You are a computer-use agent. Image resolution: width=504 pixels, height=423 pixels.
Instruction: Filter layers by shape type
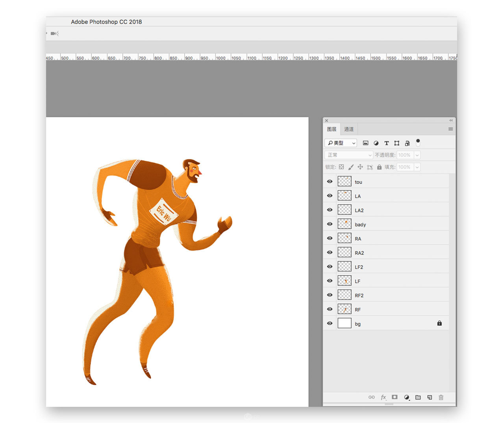(x=397, y=143)
